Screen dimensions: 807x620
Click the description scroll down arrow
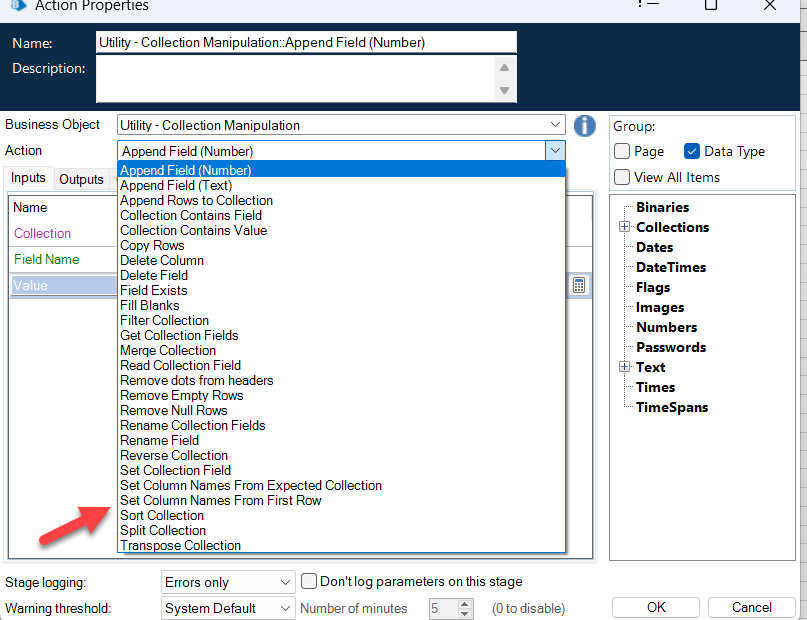coord(504,91)
